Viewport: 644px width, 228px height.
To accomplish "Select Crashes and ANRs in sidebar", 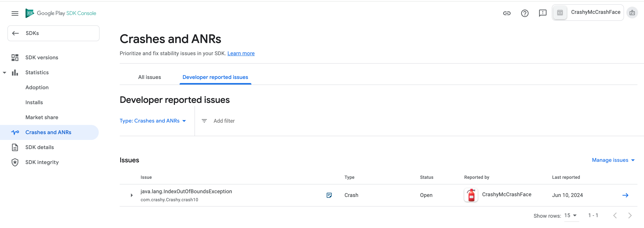I will pos(48,132).
